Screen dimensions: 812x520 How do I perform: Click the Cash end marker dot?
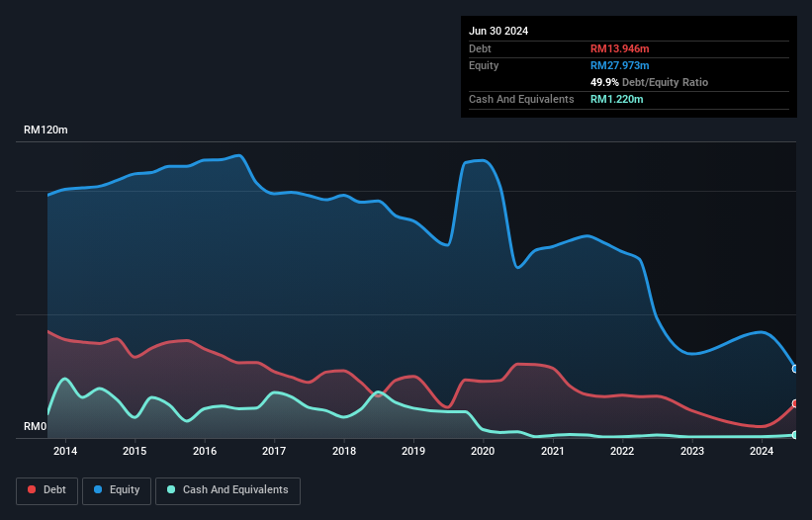795,435
